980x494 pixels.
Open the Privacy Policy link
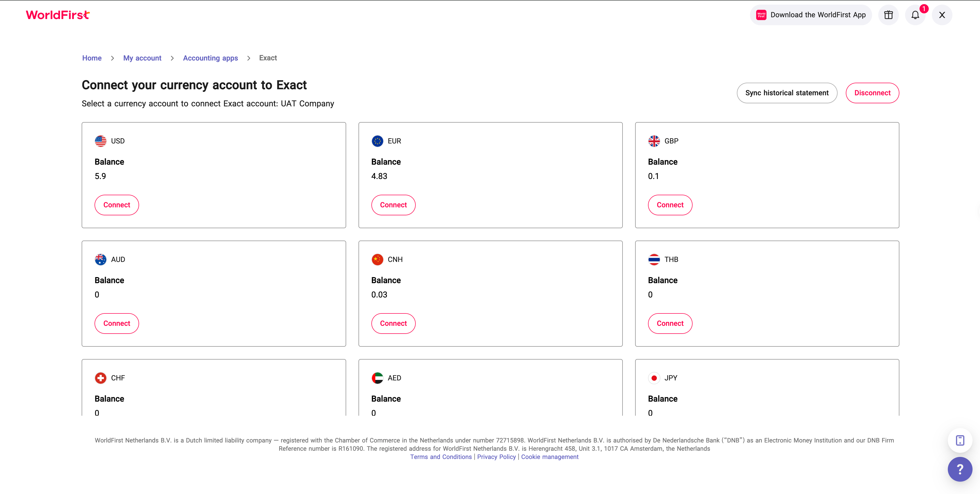coord(496,457)
